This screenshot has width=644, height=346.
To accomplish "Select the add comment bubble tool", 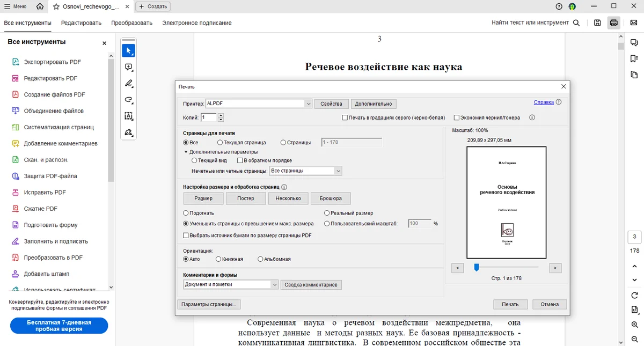I will [x=128, y=67].
